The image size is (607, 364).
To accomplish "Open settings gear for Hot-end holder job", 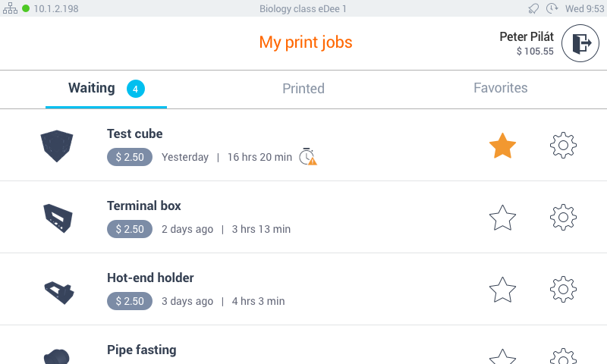I will [x=563, y=290].
